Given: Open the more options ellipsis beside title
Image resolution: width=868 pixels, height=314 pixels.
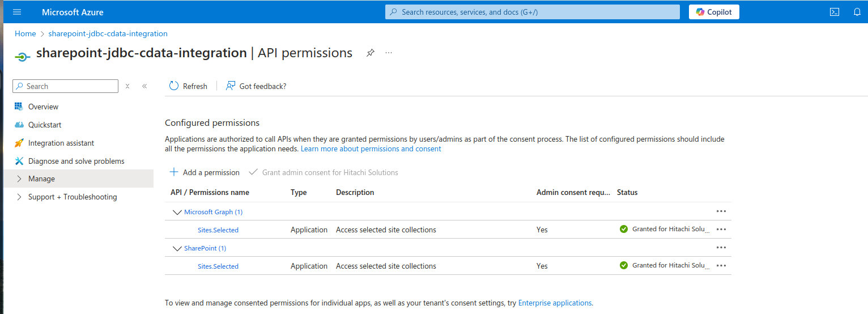Looking at the screenshot, I should coord(389,53).
